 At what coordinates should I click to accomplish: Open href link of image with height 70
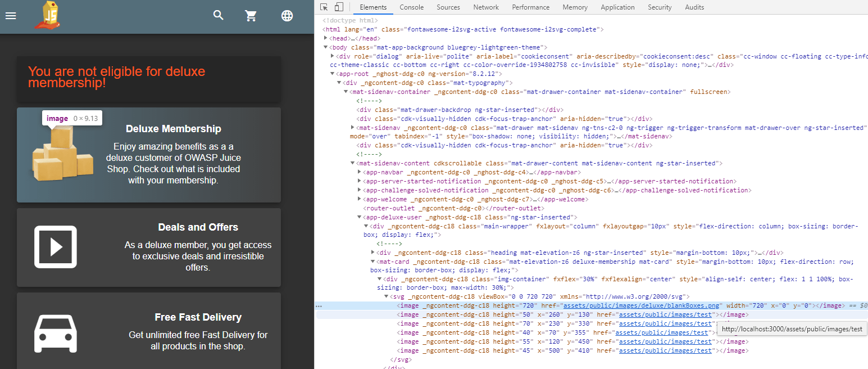[x=666, y=323]
